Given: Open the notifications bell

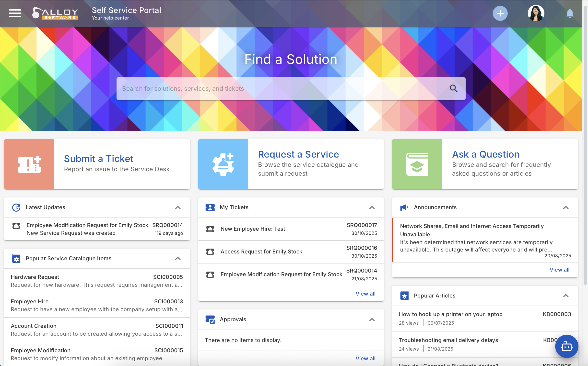Looking at the screenshot, I should click(570, 13).
